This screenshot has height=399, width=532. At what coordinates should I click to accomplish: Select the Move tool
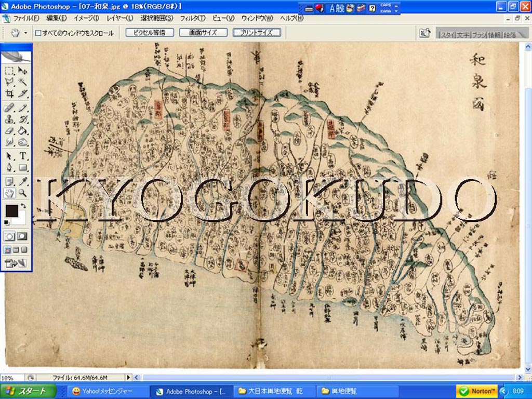pos(23,71)
